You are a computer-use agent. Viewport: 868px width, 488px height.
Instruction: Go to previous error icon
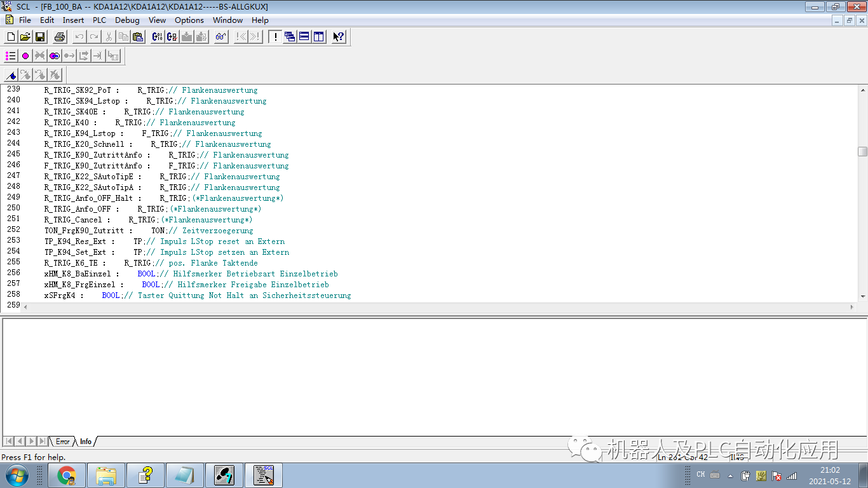[x=241, y=37]
